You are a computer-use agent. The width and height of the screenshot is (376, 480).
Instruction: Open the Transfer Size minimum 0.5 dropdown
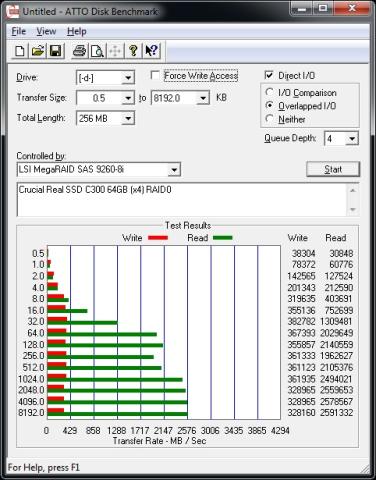point(128,98)
